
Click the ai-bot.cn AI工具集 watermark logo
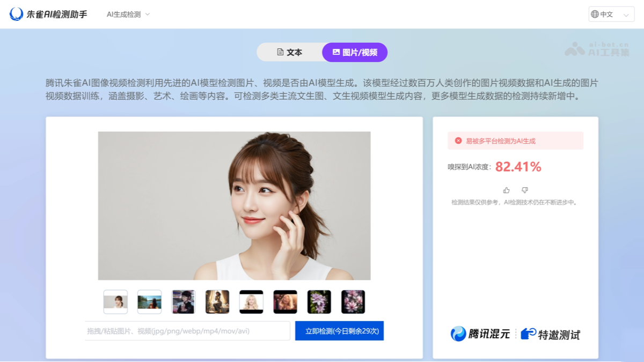(x=597, y=49)
